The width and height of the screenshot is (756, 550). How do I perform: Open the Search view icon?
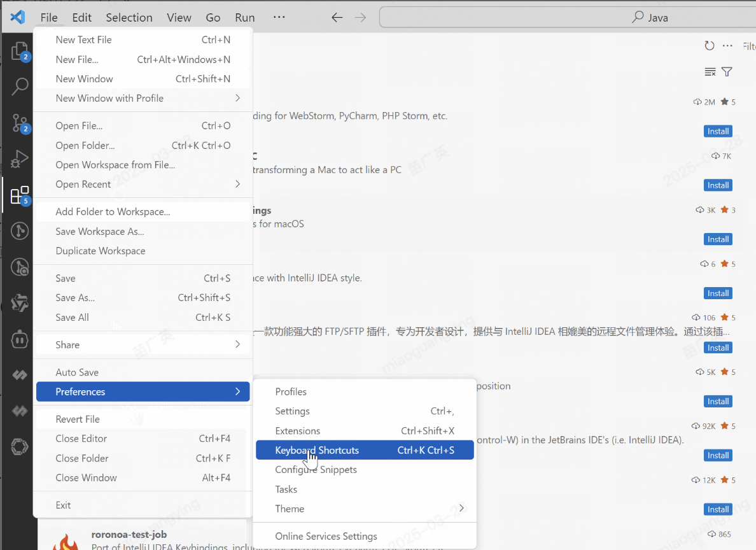20,87
